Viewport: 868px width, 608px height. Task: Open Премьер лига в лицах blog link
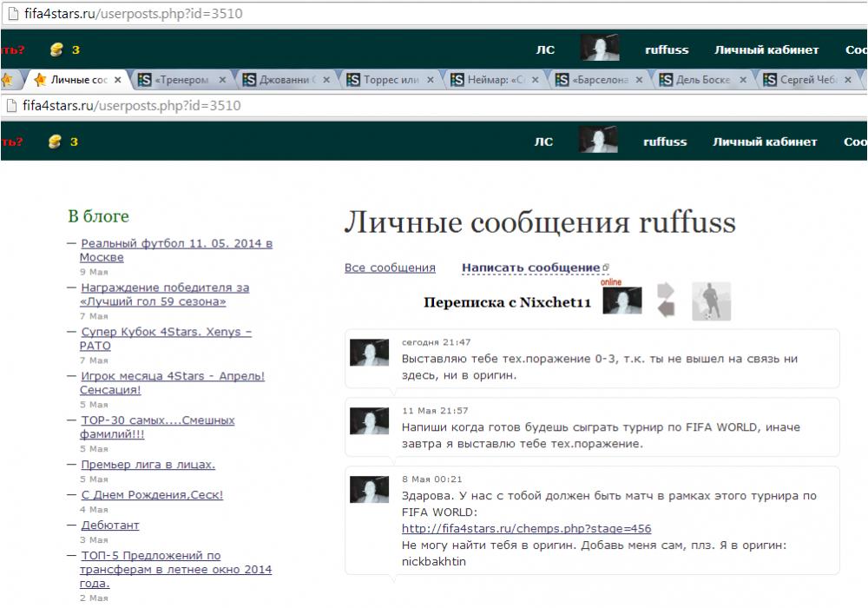[148, 465]
